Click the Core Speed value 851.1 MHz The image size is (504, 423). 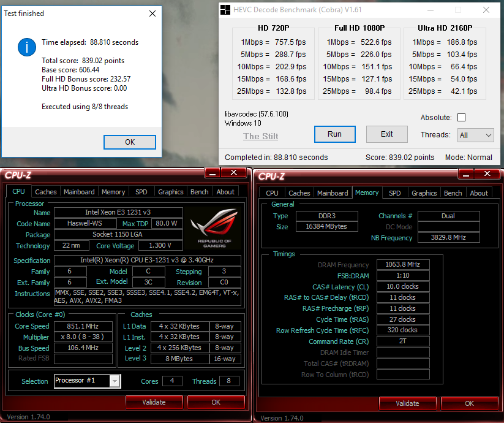pyautogui.click(x=83, y=326)
